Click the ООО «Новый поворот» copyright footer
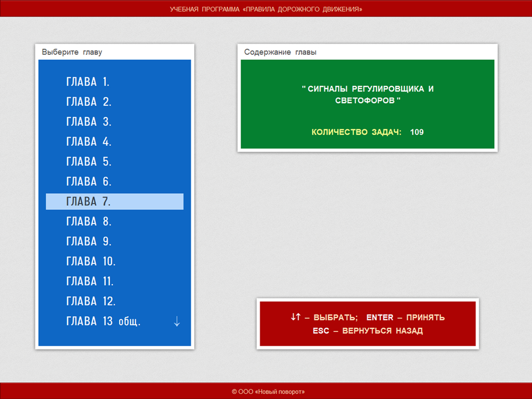The height and width of the screenshot is (399, 532). pos(268,392)
